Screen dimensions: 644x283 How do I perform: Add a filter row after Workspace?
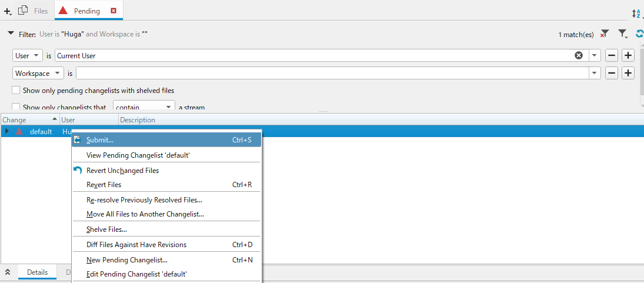tap(628, 74)
